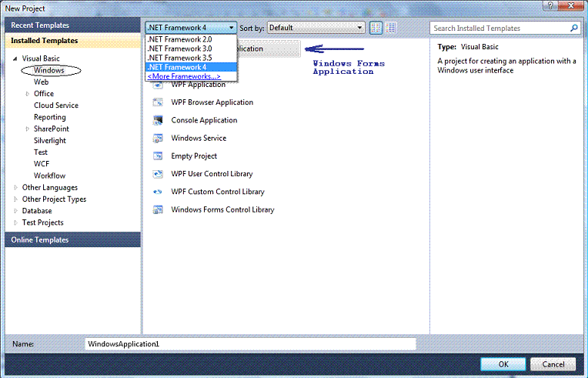Choose .NET Framework 4 from list
The width and height of the screenshot is (588, 378).
tap(191, 67)
